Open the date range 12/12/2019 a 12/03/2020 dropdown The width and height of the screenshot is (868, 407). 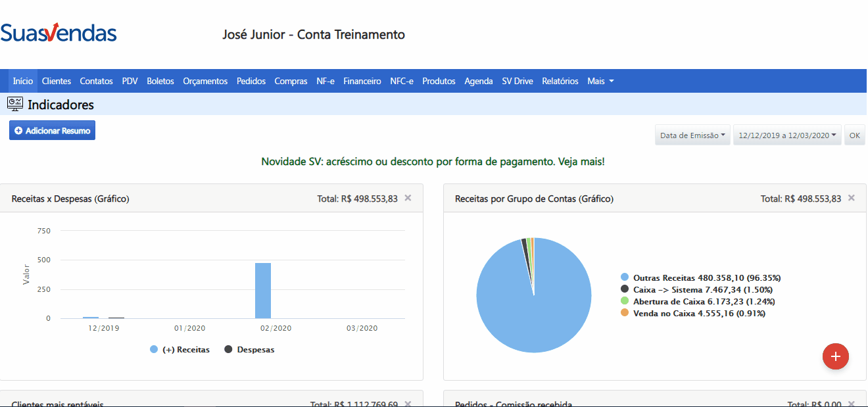click(787, 135)
